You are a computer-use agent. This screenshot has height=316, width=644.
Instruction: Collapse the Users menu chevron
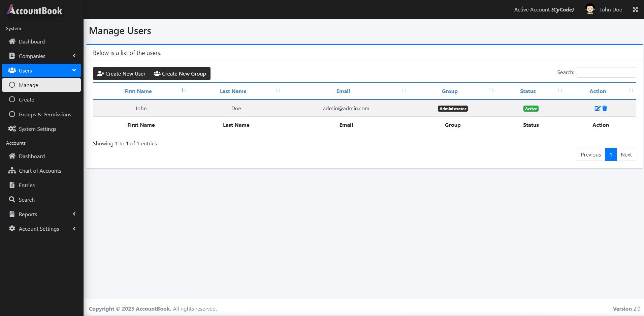tap(74, 70)
